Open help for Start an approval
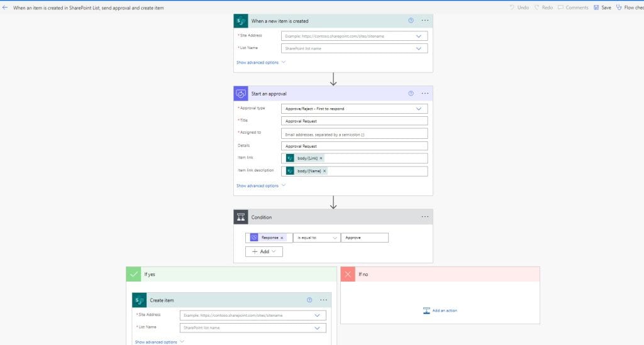This screenshot has height=345, width=644. 411,94
